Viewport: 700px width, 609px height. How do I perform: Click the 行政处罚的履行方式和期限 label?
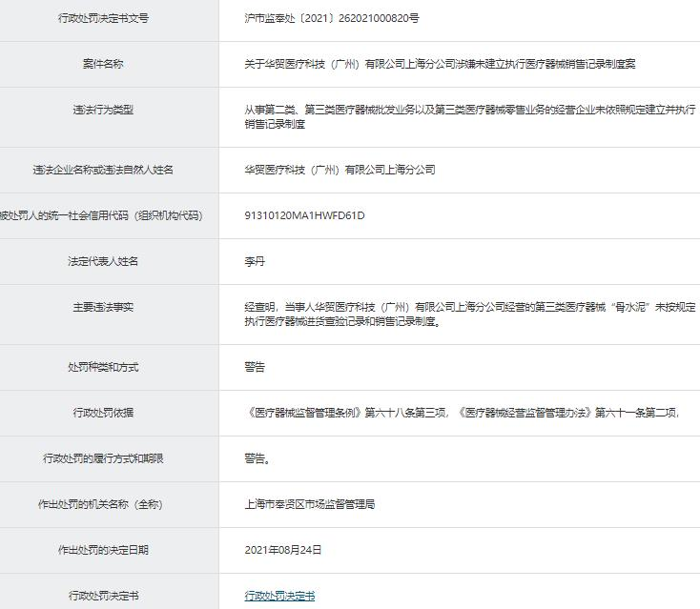(x=103, y=458)
